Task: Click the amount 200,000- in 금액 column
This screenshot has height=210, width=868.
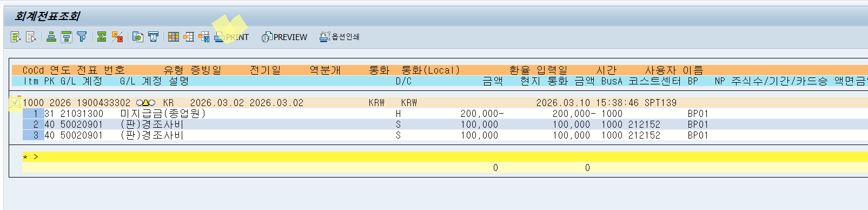Action: click(482, 114)
